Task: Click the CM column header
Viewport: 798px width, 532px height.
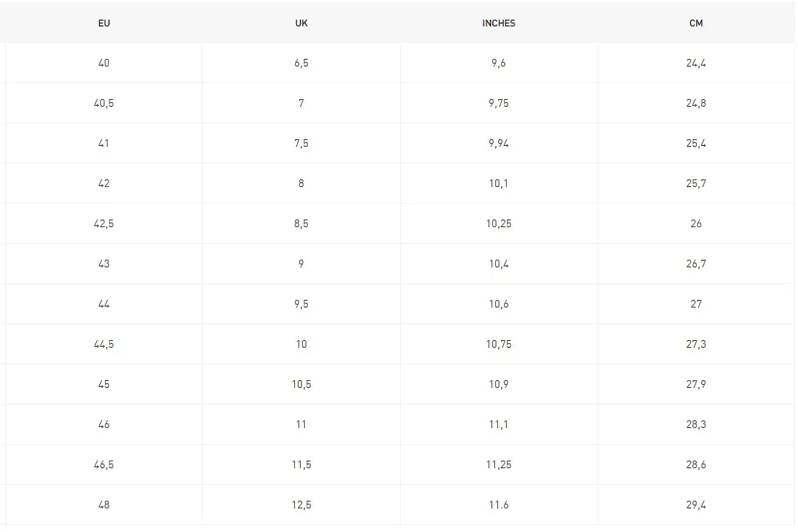Action: click(x=696, y=23)
